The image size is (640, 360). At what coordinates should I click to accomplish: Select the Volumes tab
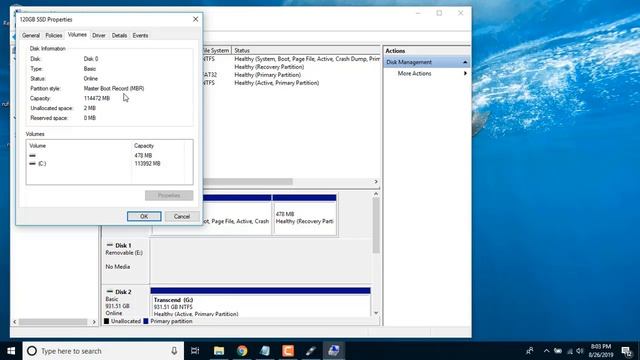click(x=77, y=35)
